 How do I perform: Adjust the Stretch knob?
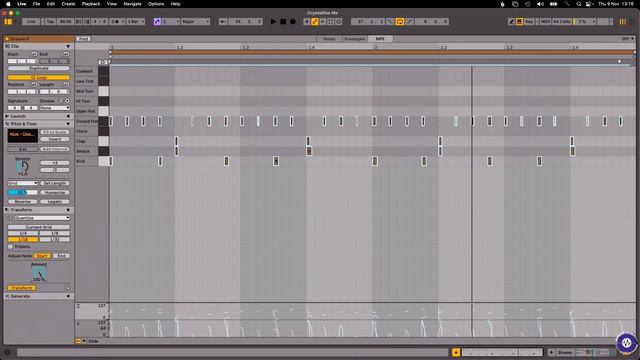click(x=22, y=166)
